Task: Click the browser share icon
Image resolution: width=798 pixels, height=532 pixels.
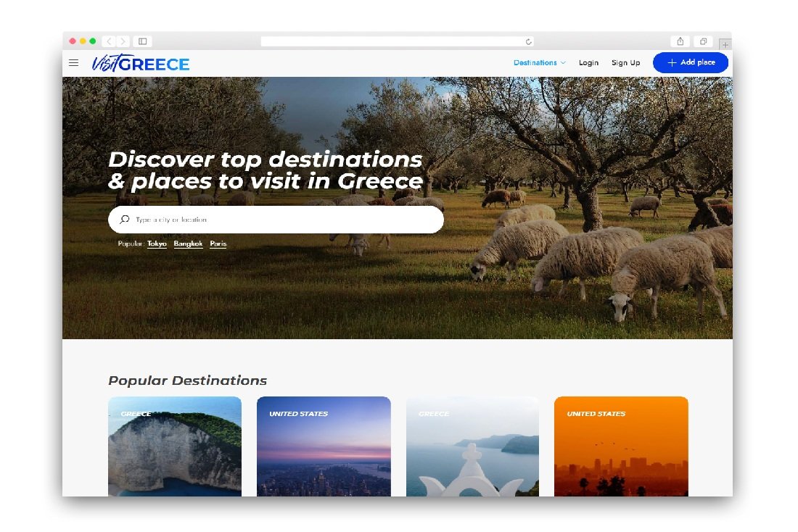Action: pos(680,41)
